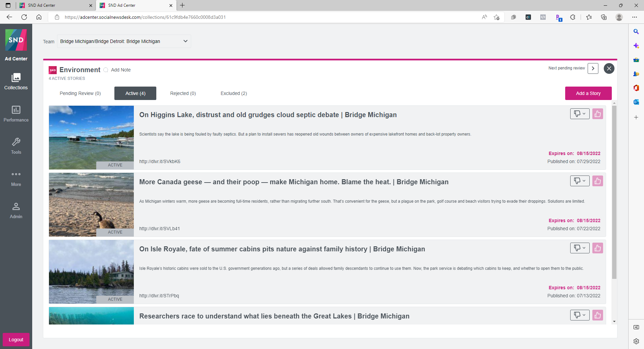Approve the Canada geese story with thumbs up
The width and height of the screenshot is (644, 349).
click(x=597, y=181)
